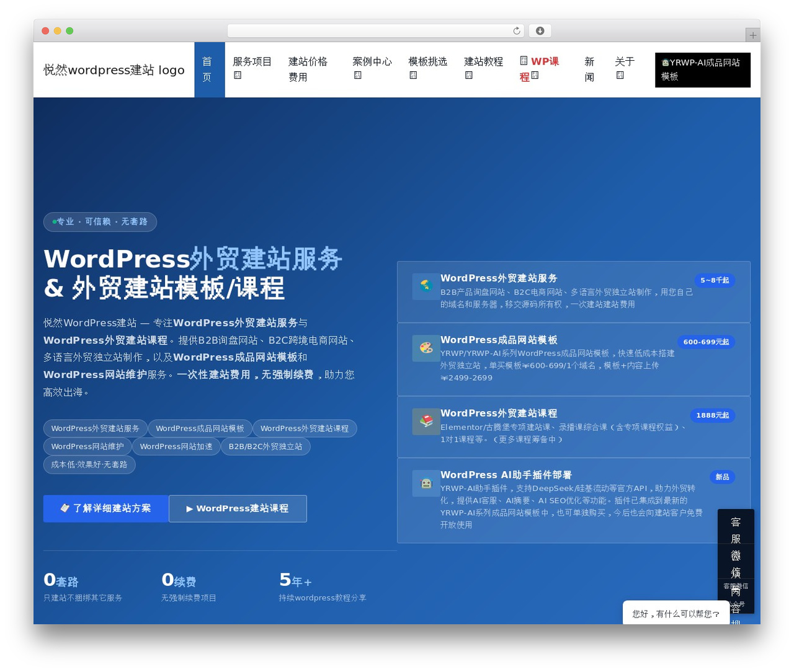Go to 首页 in the navigation
This screenshot has height=672, width=794.
209,69
